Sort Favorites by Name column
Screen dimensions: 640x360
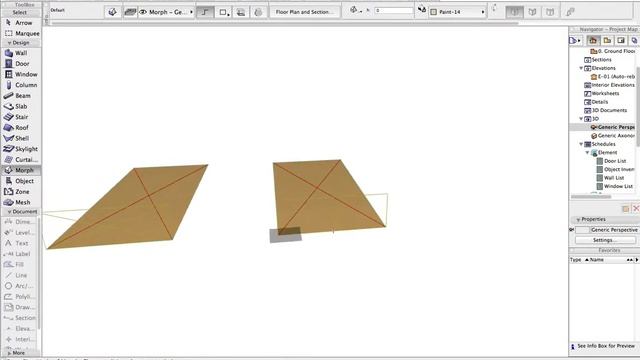click(597, 260)
